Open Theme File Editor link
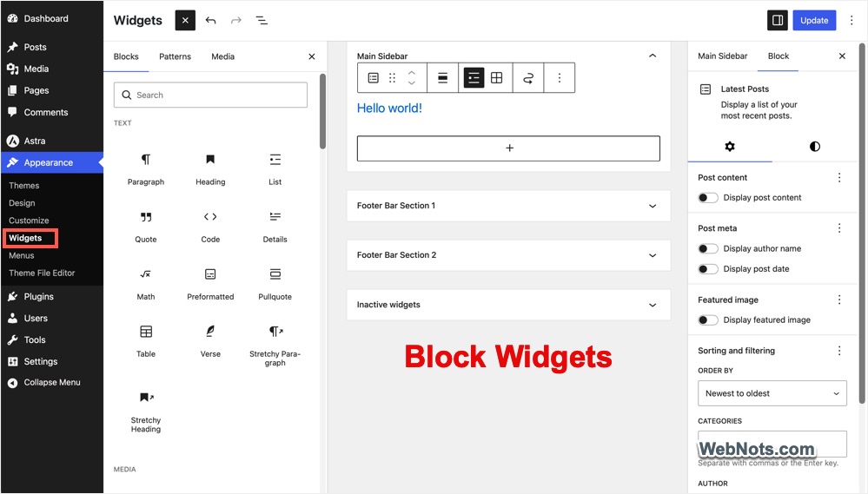This screenshot has height=494, width=868. 42,273
